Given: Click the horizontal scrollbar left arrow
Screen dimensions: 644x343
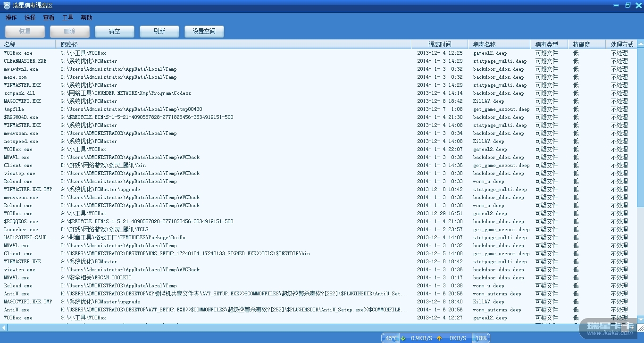Looking at the screenshot, I should click(3, 327).
